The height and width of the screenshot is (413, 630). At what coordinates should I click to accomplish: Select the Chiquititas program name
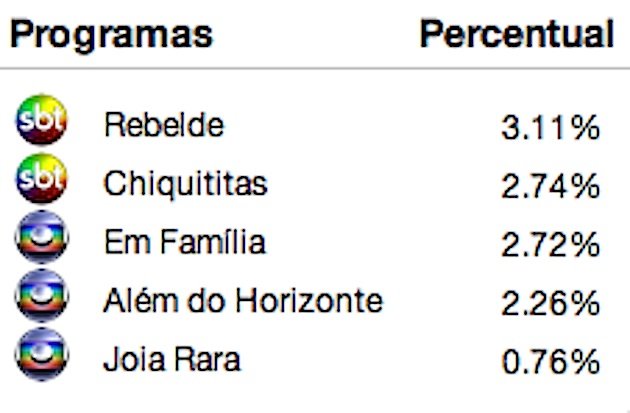tap(185, 184)
